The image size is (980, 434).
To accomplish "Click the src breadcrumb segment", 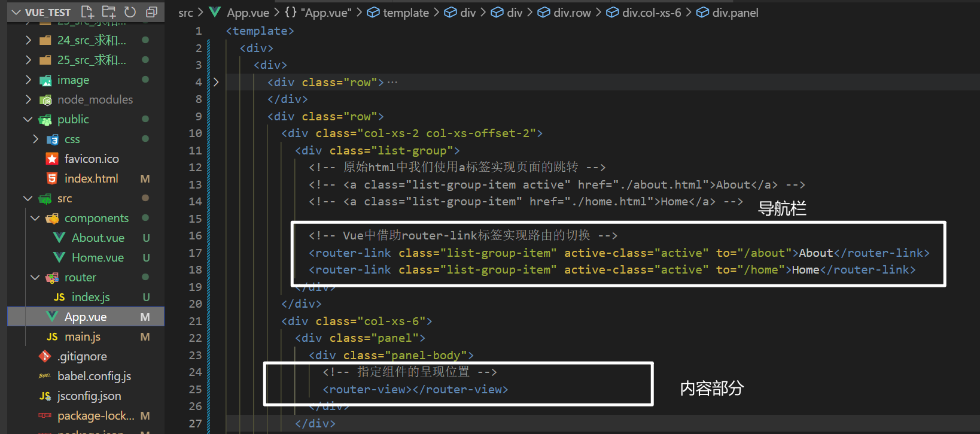I will tap(185, 13).
